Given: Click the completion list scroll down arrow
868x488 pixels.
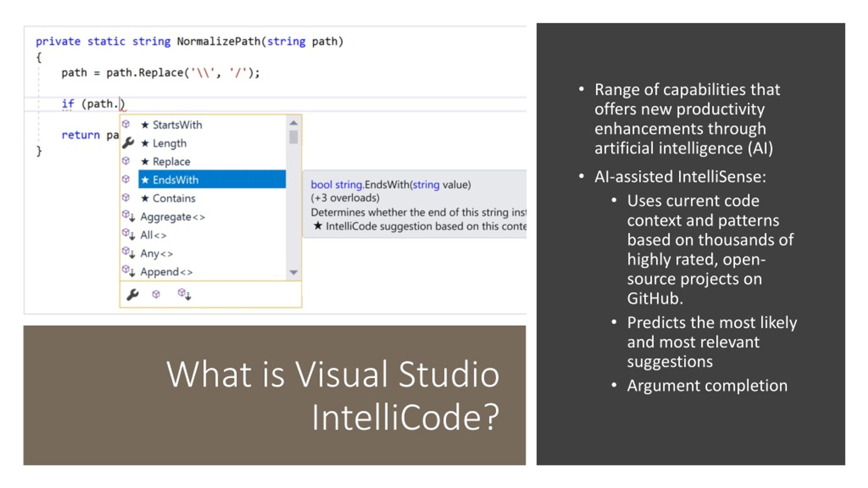Looking at the screenshot, I should 294,272.
